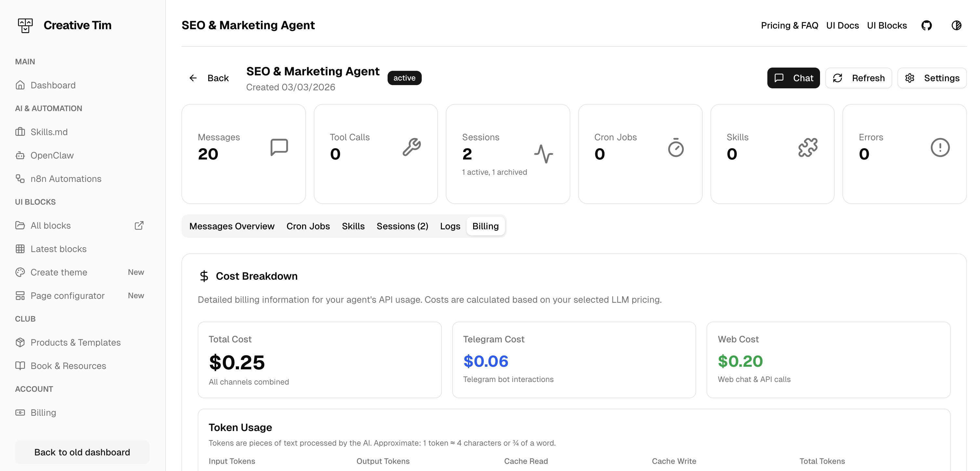Switch to the Cron Jobs tab
The height and width of the screenshot is (471, 980).
(x=308, y=226)
